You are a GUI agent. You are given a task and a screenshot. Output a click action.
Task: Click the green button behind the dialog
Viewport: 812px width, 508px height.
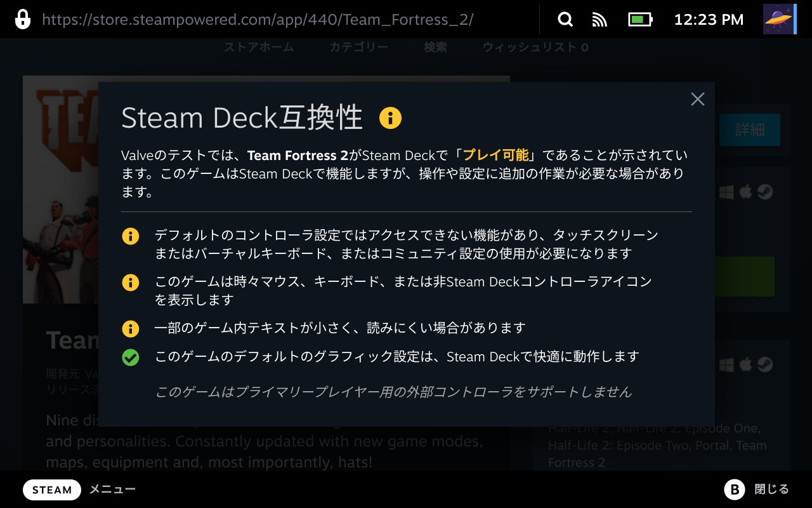[744, 276]
